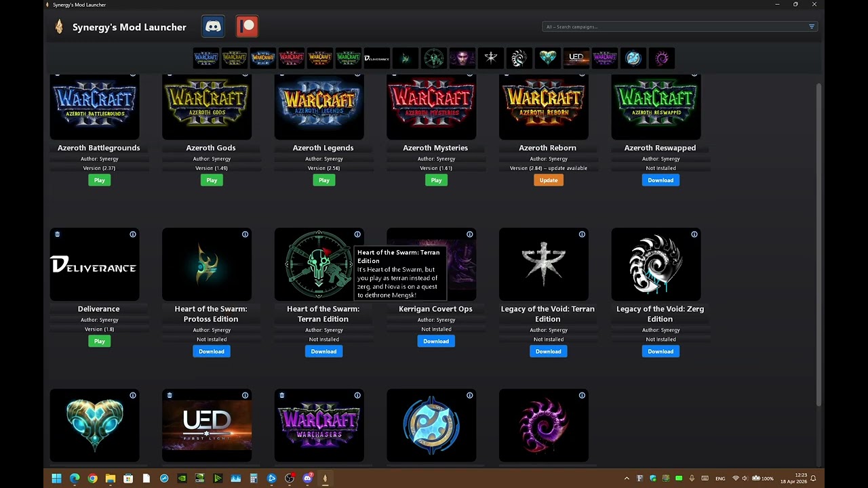Screen dimensions: 868x488
Task: Select UED First Light icon in top strip
Action: (576, 58)
